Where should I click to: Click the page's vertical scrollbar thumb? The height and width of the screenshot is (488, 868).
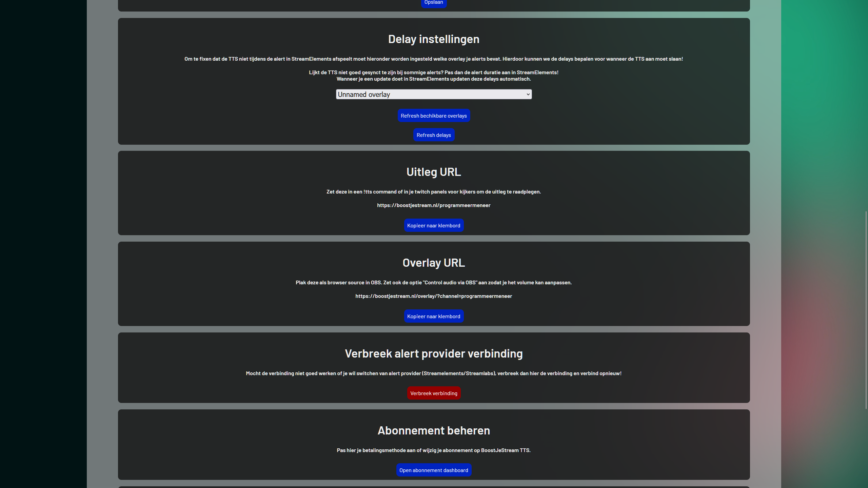(x=866, y=310)
